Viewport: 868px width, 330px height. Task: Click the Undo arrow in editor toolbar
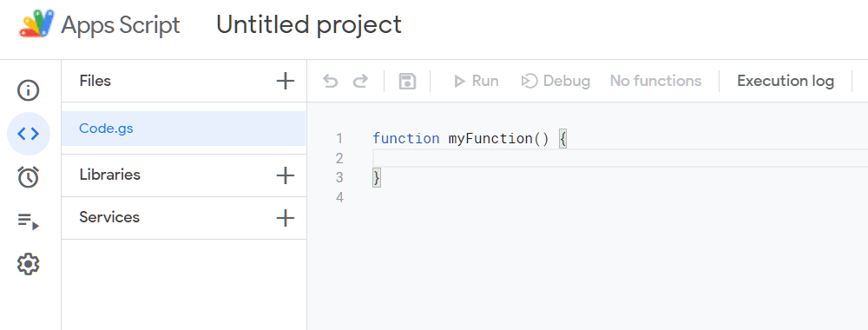click(x=331, y=82)
